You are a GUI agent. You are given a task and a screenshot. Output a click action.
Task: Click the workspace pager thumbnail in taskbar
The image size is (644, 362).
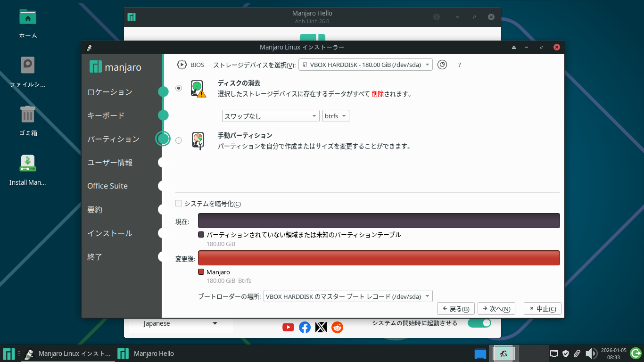click(x=504, y=354)
